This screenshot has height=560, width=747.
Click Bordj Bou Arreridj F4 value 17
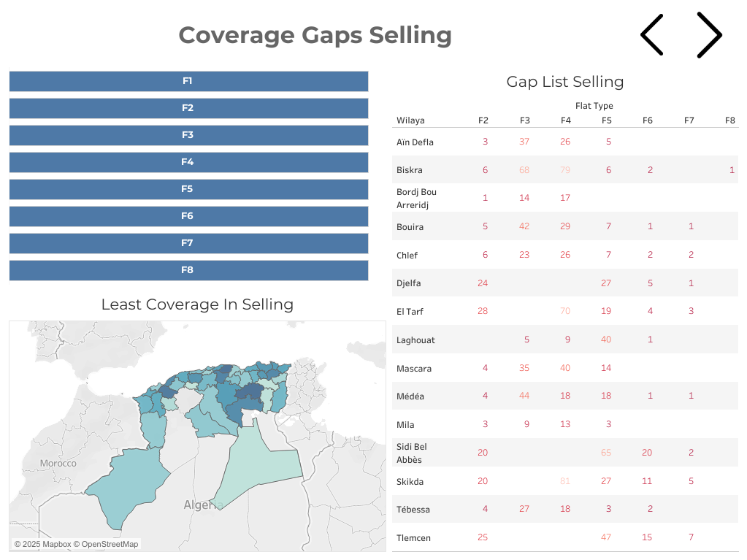[565, 198]
